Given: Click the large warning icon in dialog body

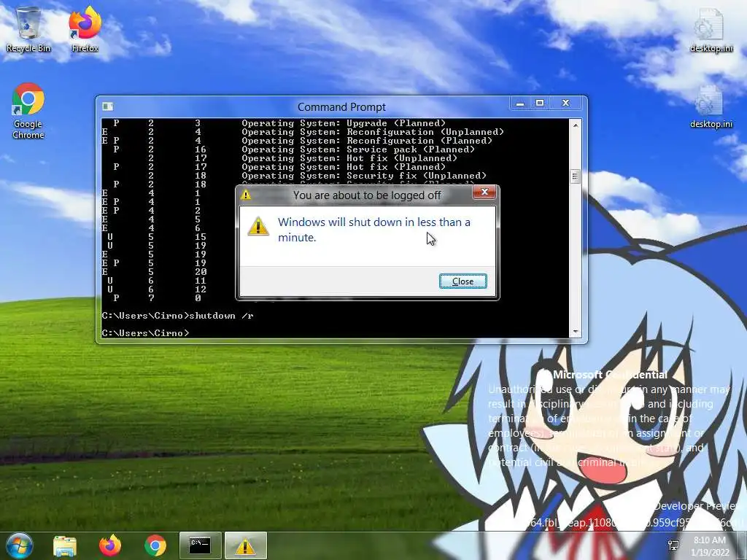Looking at the screenshot, I should click(x=258, y=226).
